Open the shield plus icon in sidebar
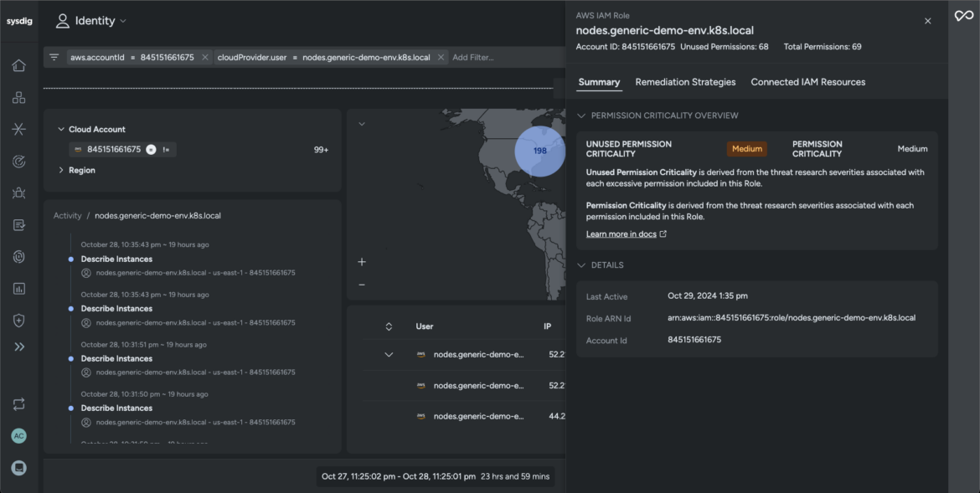The image size is (980, 493). click(18, 321)
